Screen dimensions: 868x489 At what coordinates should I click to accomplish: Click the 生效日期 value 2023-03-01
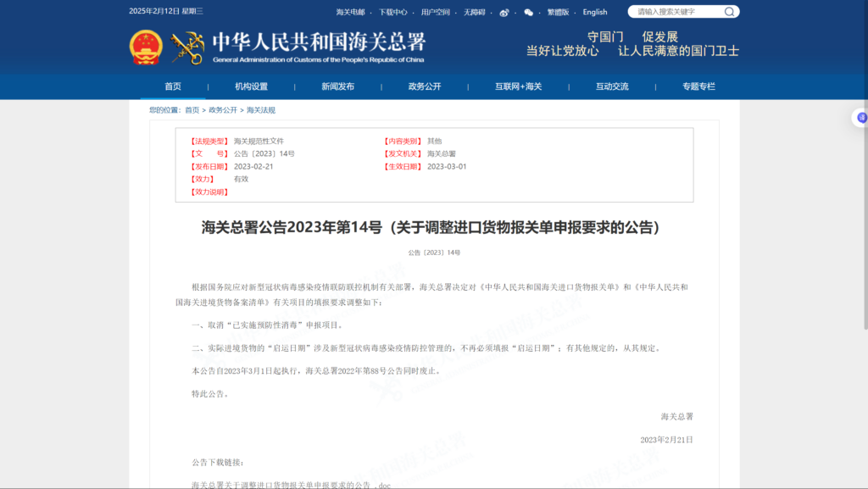[447, 166]
